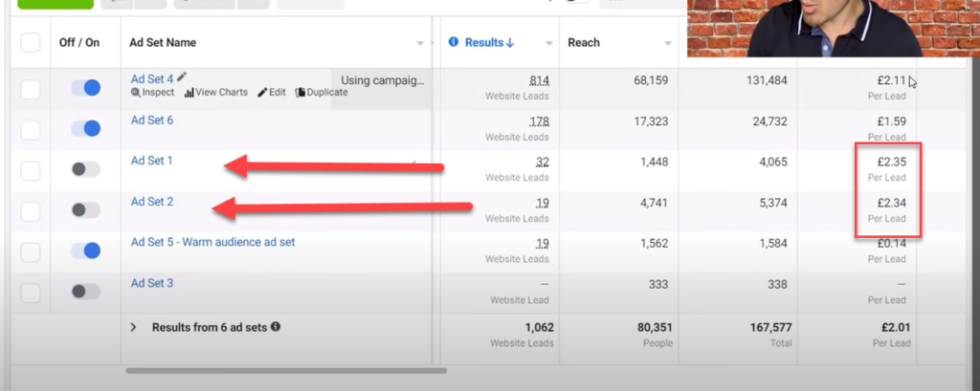Click the Reach column header
Screen dimensions: 980x391
(584, 42)
